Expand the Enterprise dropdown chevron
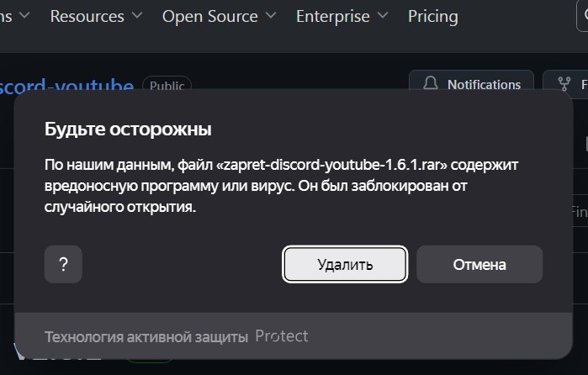 (x=383, y=15)
